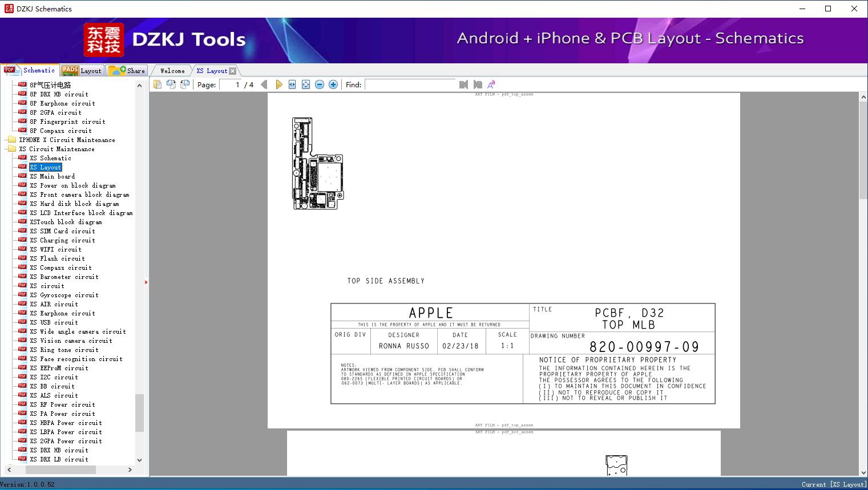
Task: Open XS RF Power circuit
Action: pyautogui.click(x=62, y=404)
